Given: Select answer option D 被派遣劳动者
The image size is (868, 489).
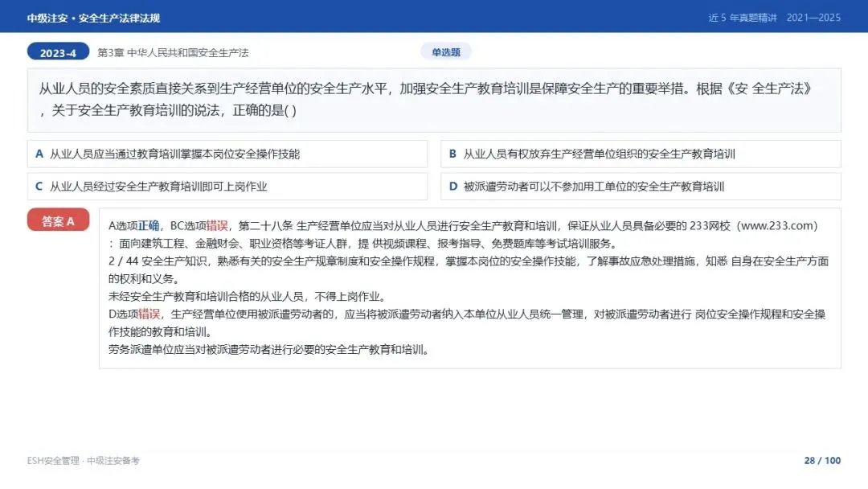Looking at the screenshot, I should [641, 187].
